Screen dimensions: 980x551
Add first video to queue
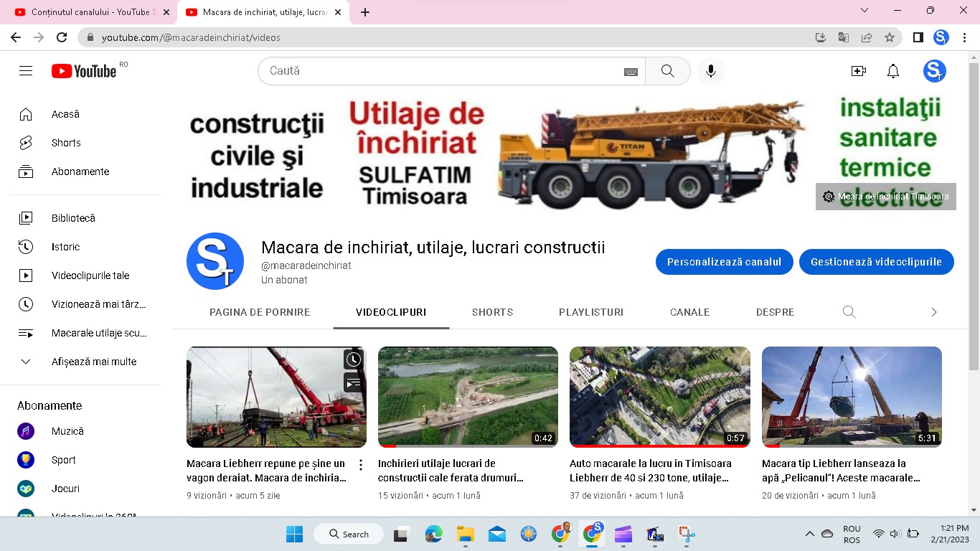353,383
